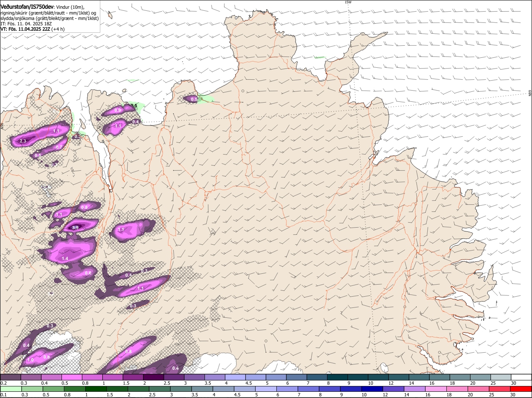Select bright pink upper swatch between 0.5 and 0.8
This screenshot has width=532, height=398.
[x=71, y=377]
